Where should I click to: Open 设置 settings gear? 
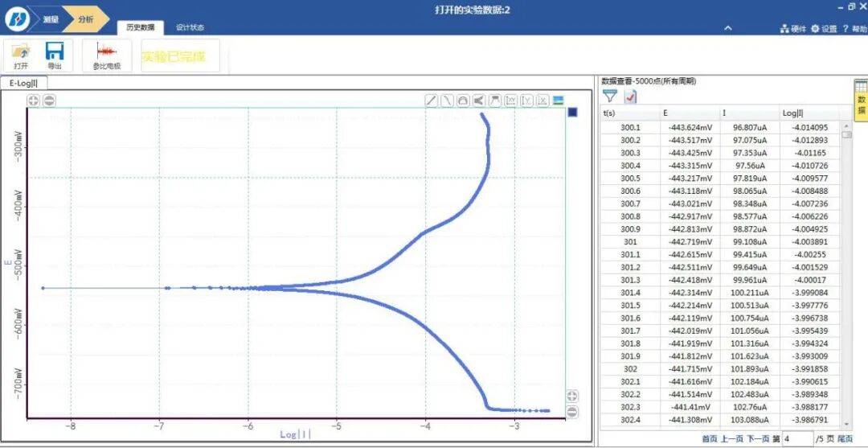(824, 29)
